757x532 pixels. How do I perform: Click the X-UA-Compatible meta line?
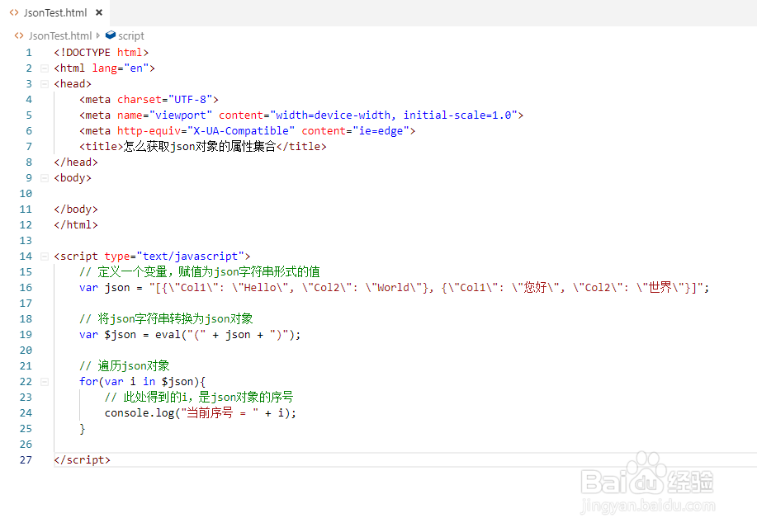[247, 131]
